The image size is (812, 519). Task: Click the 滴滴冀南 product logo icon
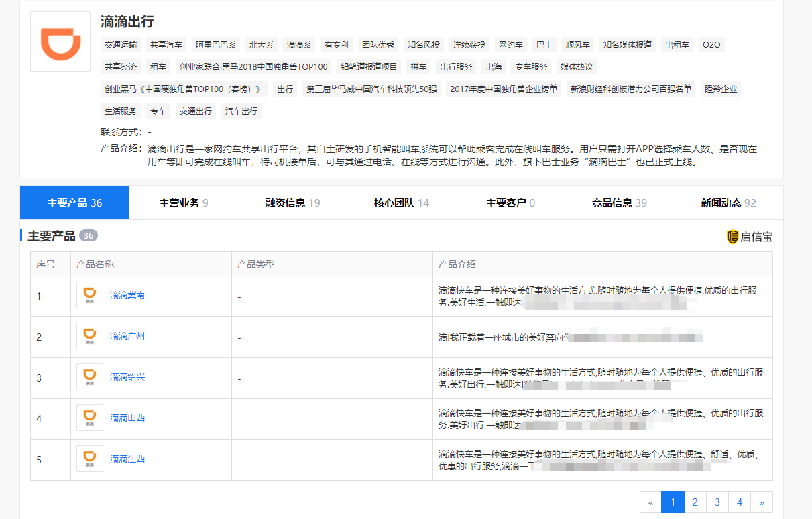[x=90, y=295]
